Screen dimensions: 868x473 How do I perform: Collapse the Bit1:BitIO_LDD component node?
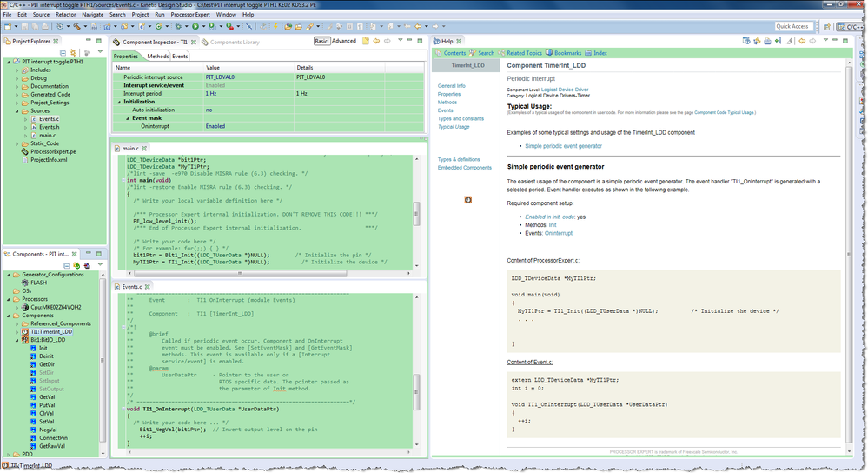pos(17,340)
